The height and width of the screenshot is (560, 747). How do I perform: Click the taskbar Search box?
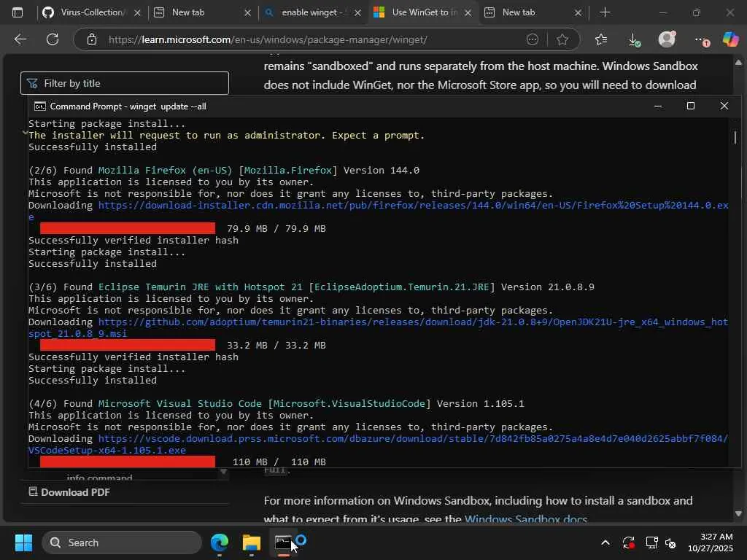[x=122, y=542]
